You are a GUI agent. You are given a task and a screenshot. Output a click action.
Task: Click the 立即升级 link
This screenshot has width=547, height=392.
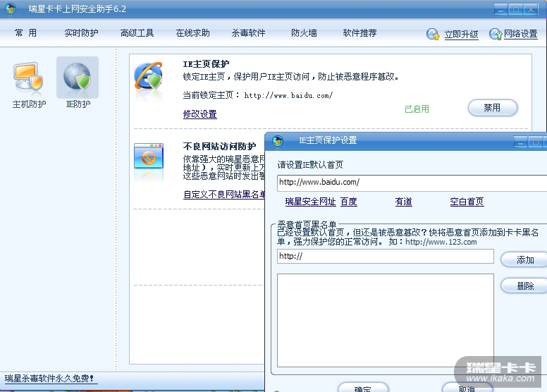[x=461, y=35]
